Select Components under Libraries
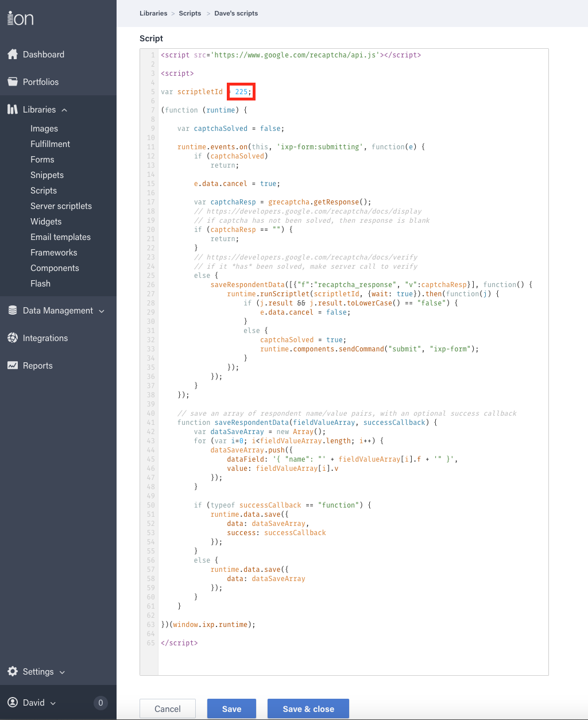 [55, 268]
